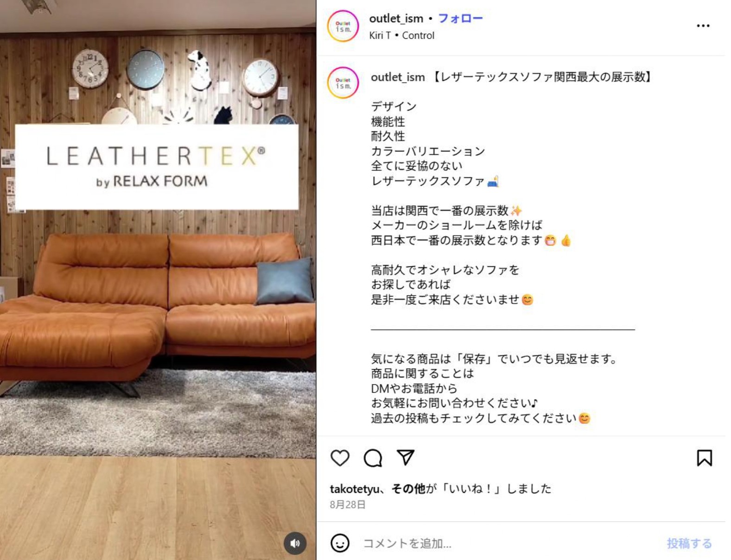The width and height of the screenshot is (731, 560).
Task: Share the post with the paper plane icon
Action: [x=406, y=457]
